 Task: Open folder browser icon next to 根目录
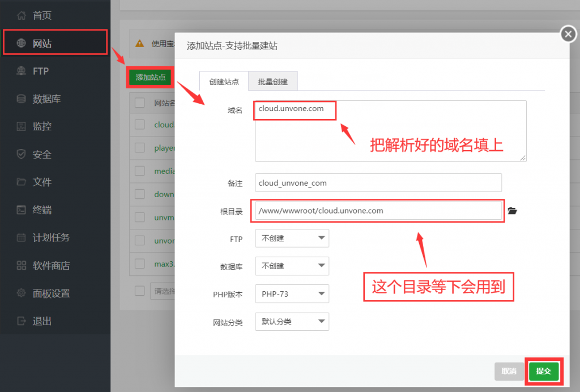pyautogui.click(x=512, y=211)
